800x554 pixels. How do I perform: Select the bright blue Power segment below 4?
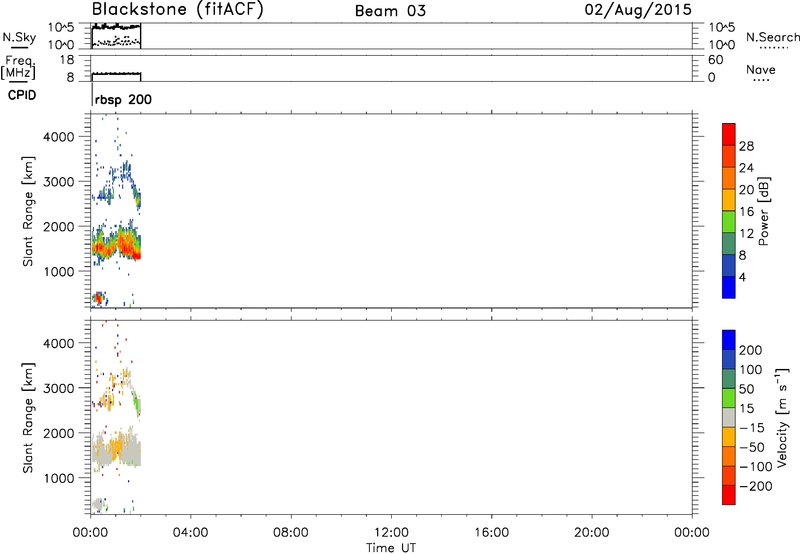click(729, 287)
